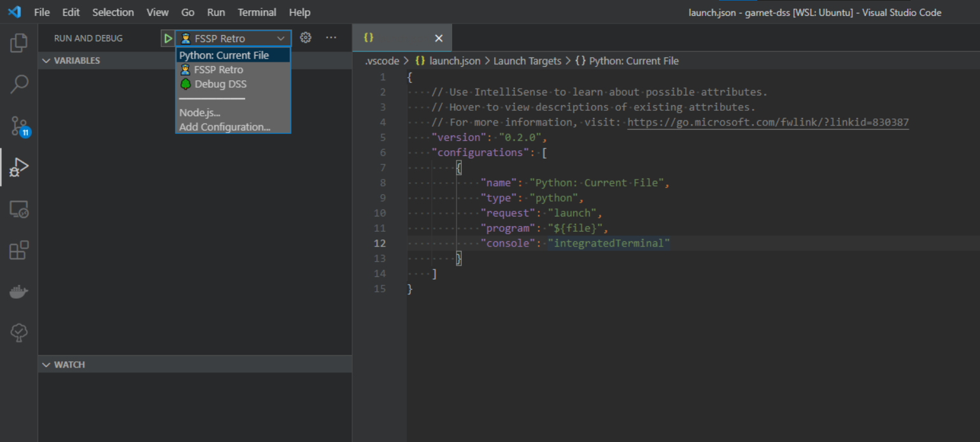Open the Run menu
Image resolution: width=980 pixels, height=442 pixels.
(x=216, y=12)
